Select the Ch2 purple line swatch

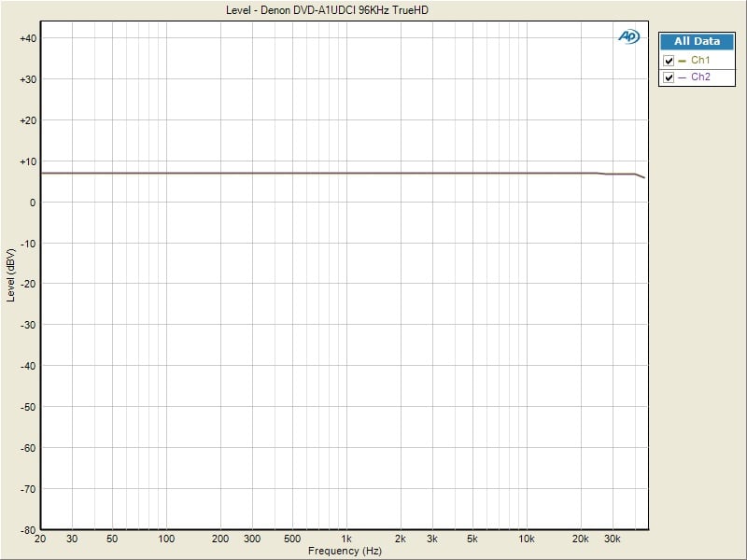(682, 77)
